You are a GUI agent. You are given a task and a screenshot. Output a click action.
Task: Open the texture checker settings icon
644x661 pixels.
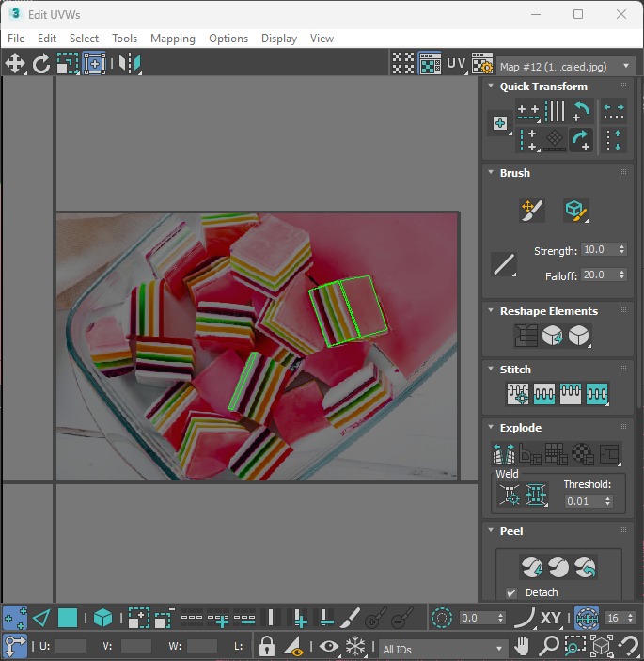(482, 64)
